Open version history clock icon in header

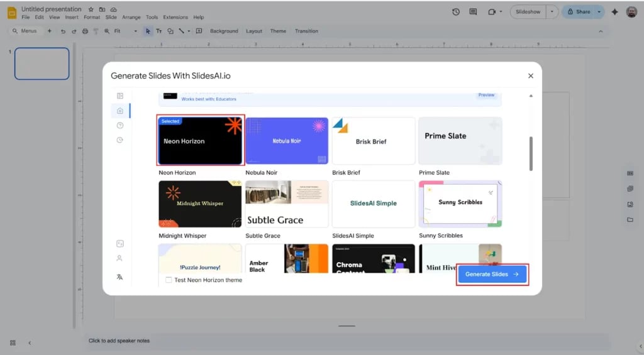[456, 12]
